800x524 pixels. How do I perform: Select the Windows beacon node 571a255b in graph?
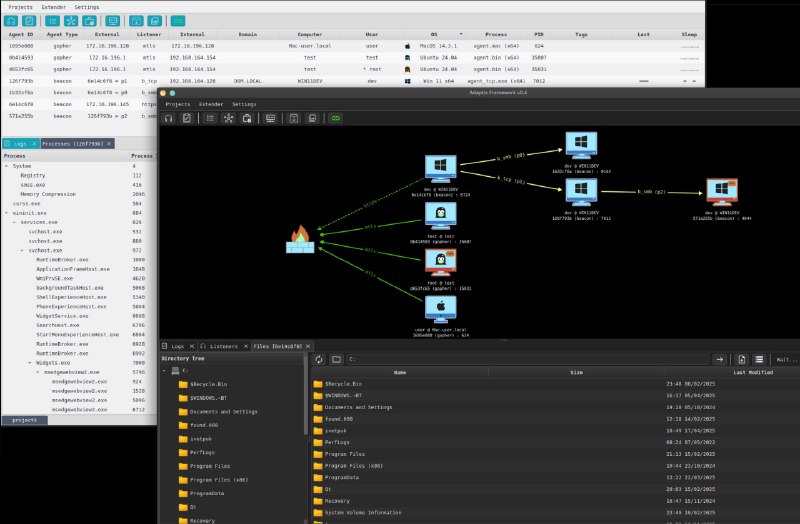click(x=721, y=192)
